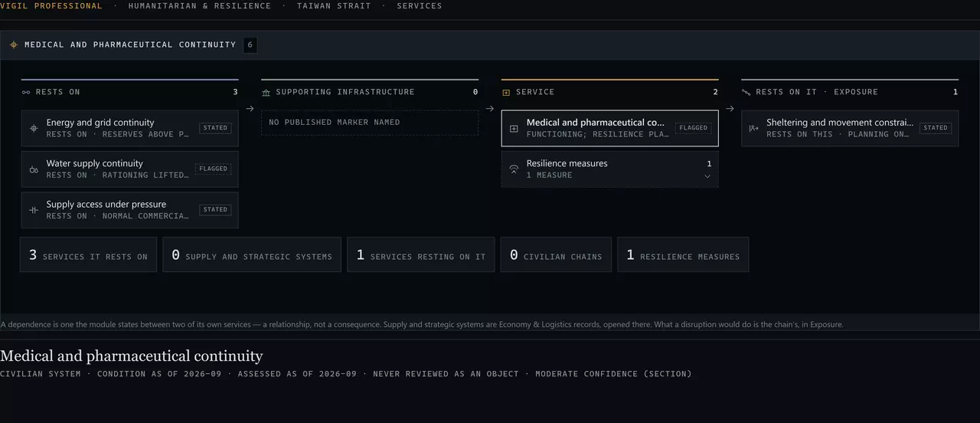Open the Energy and grid continuity card
980x423 pixels.
(x=130, y=128)
